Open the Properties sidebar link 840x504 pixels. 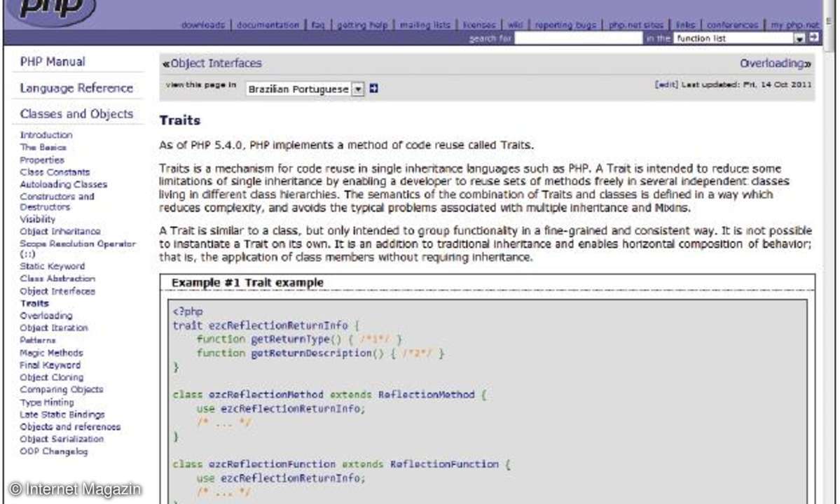(42, 160)
